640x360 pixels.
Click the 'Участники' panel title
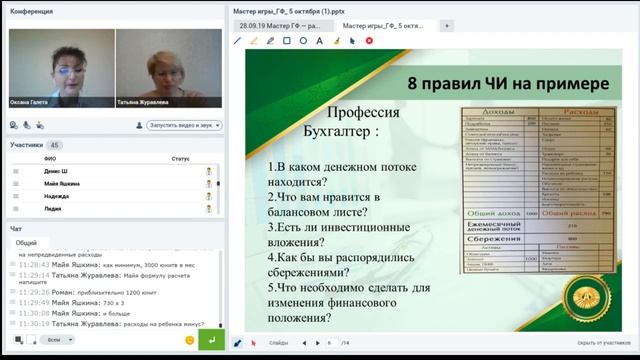[27, 145]
